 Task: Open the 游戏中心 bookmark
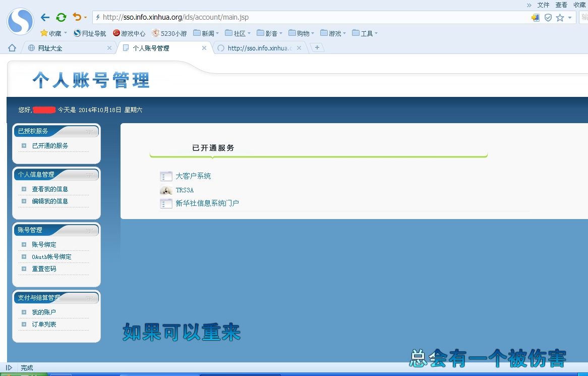(x=130, y=33)
